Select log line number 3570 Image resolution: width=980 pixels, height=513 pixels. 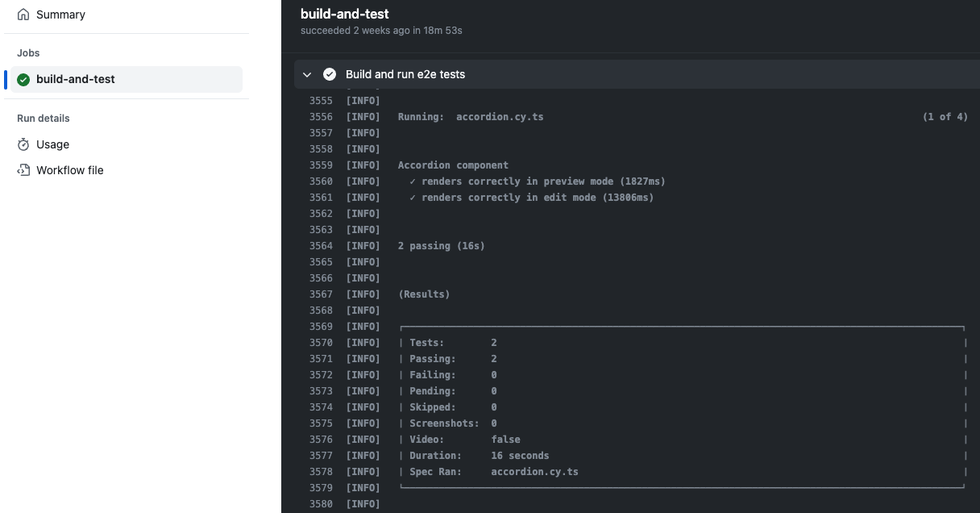(x=321, y=343)
